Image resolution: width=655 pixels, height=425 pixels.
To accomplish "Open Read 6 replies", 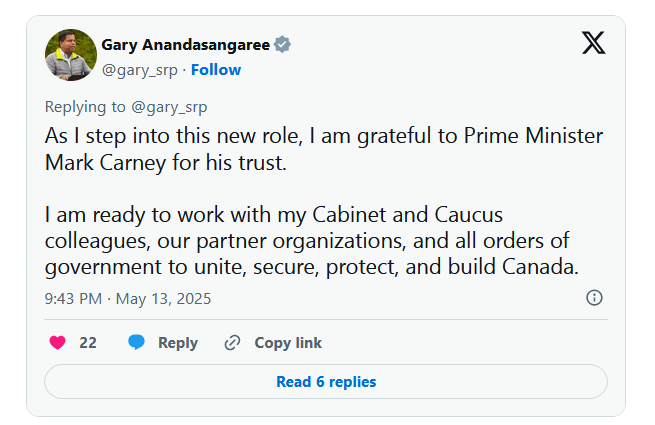I will pyautogui.click(x=326, y=382).
